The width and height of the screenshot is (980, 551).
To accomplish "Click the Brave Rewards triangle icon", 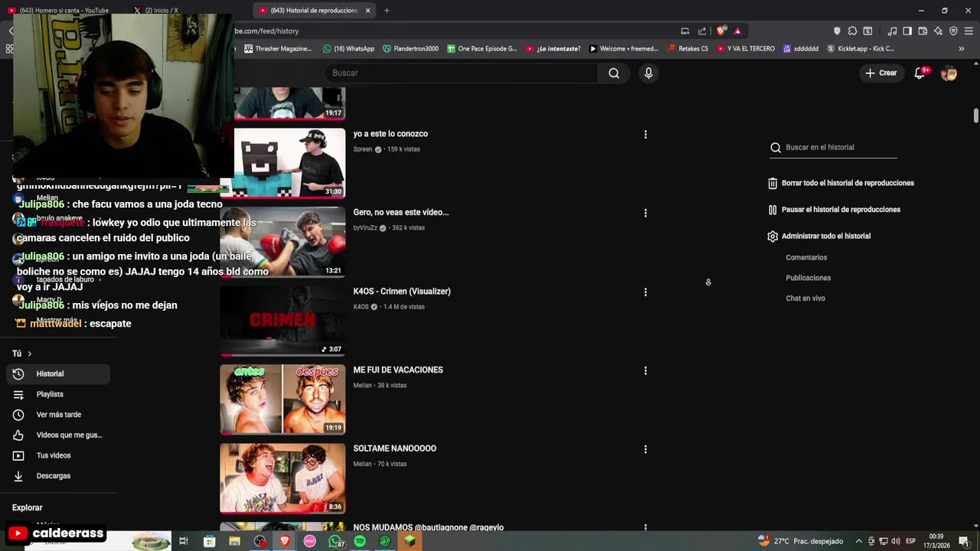I will pyautogui.click(x=737, y=31).
